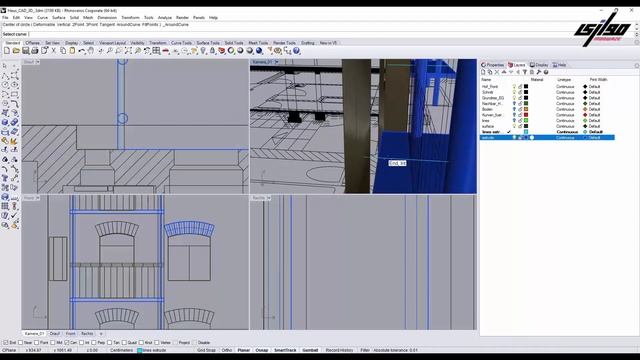Open the Kamera_01 viewport title dropdown arrow

pyautogui.click(x=276, y=62)
